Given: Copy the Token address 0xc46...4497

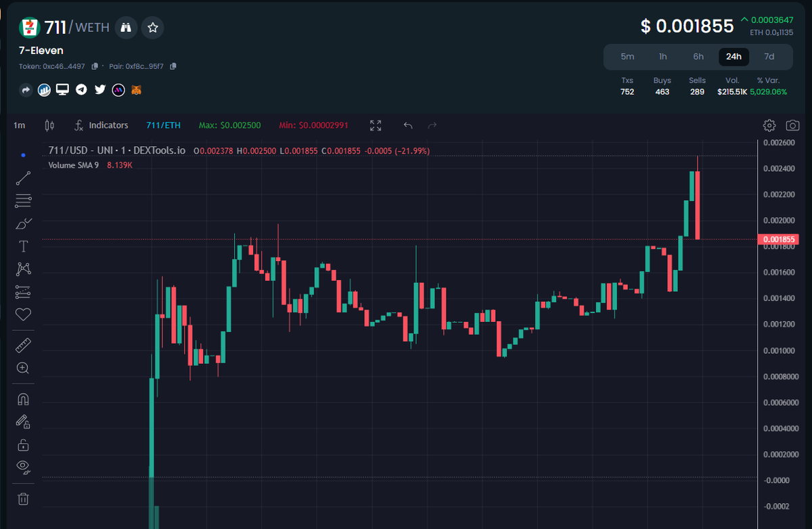Looking at the screenshot, I should click(x=95, y=66).
